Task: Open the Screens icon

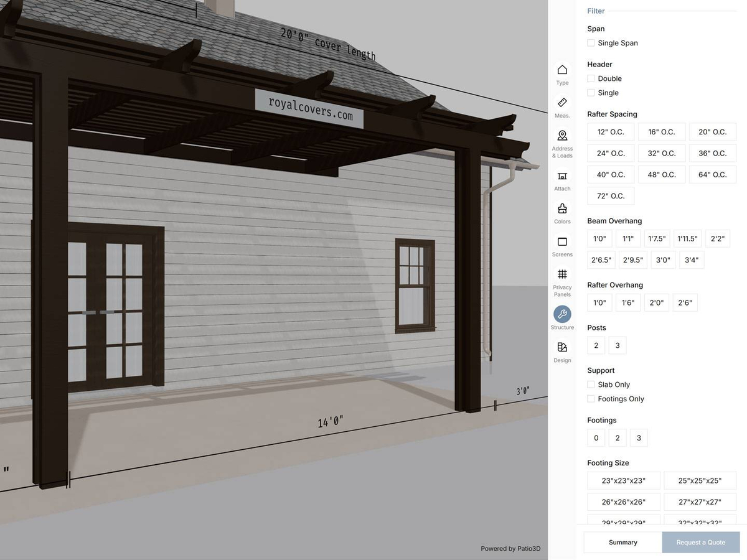Action: pyautogui.click(x=562, y=241)
